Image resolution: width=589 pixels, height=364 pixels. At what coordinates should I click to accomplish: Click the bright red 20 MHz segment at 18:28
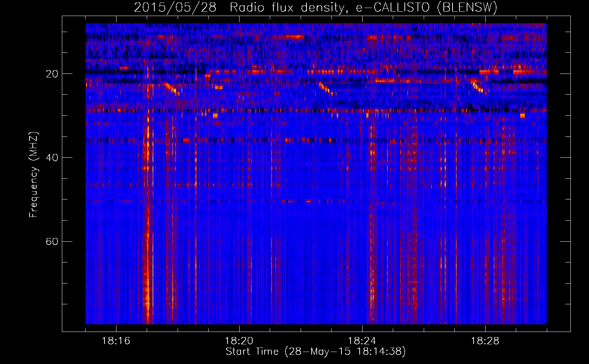point(489,72)
